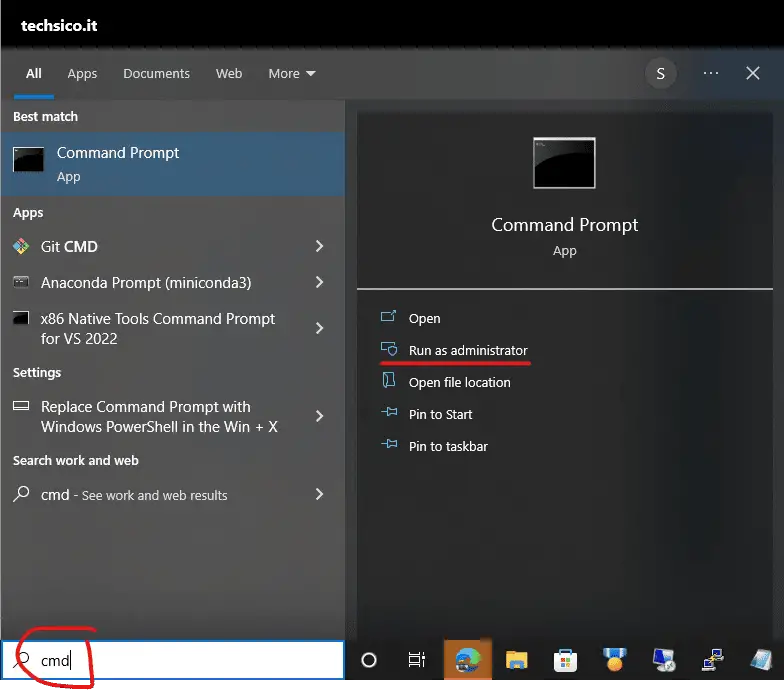Click the large Command Prompt preview thumbnail
This screenshot has height=690, width=784.
564,163
